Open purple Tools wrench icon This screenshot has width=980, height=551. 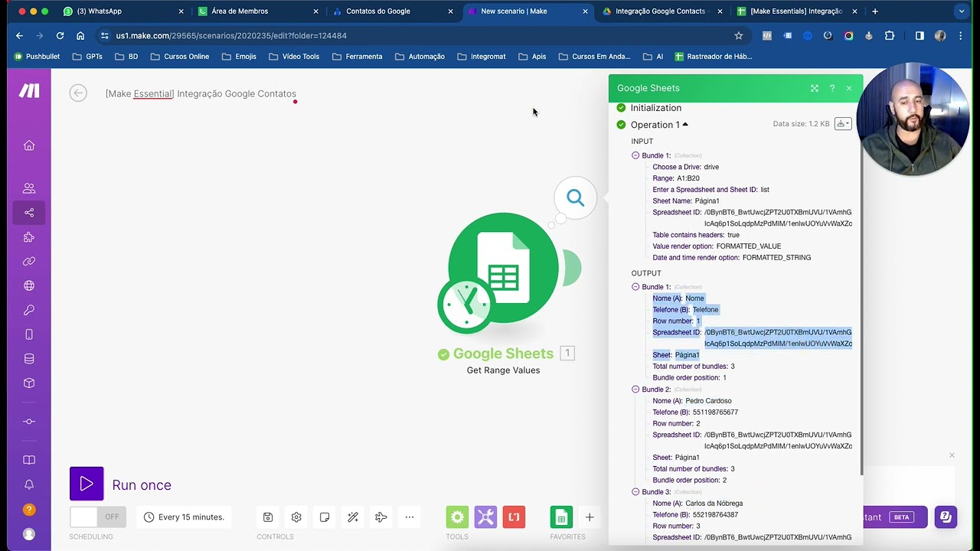(485, 517)
